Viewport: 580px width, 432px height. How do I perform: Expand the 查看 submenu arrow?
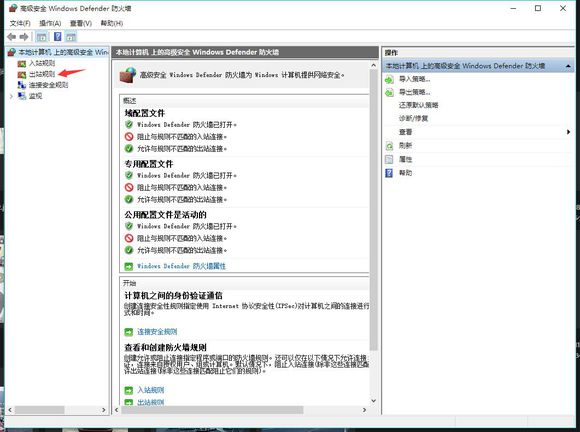coord(569,132)
